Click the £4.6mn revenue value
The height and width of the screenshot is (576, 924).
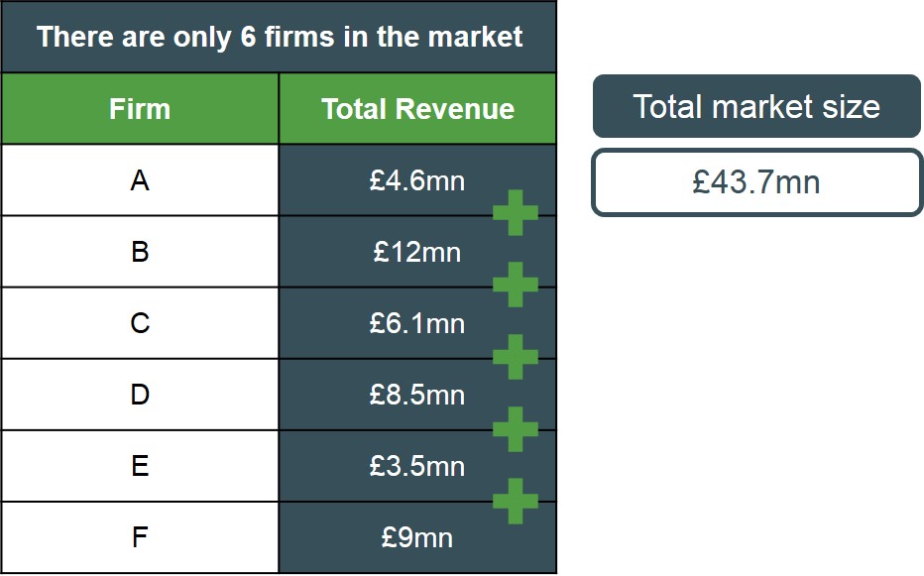416,180
